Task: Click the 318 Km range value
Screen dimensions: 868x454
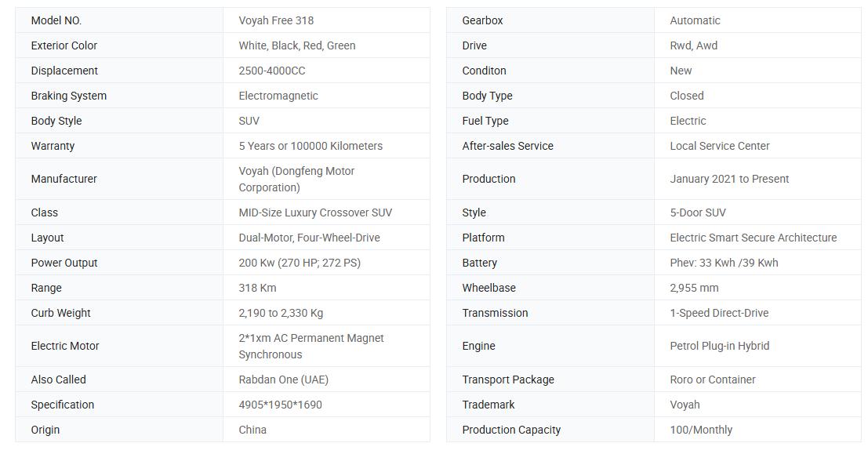Action: [x=257, y=288]
